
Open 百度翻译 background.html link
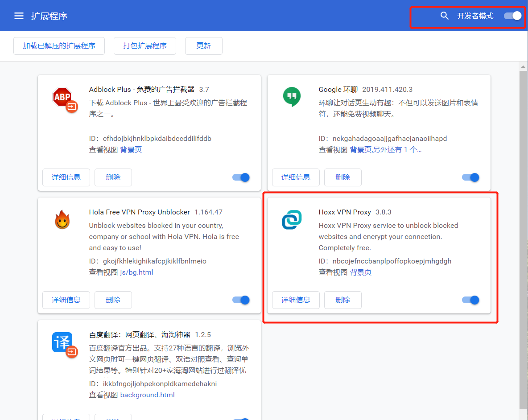tap(148, 395)
